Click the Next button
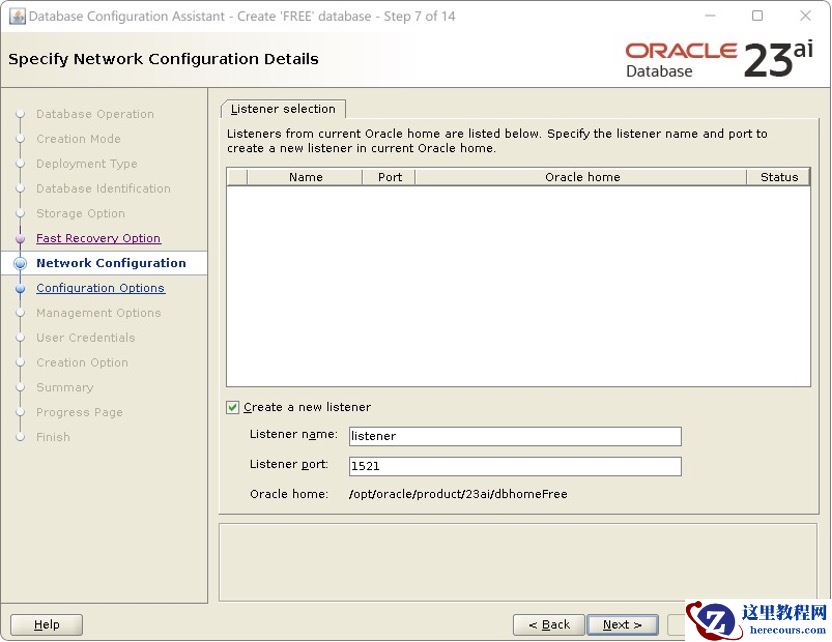Image resolution: width=832 pixels, height=642 pixels. click(x=622, y=625)
